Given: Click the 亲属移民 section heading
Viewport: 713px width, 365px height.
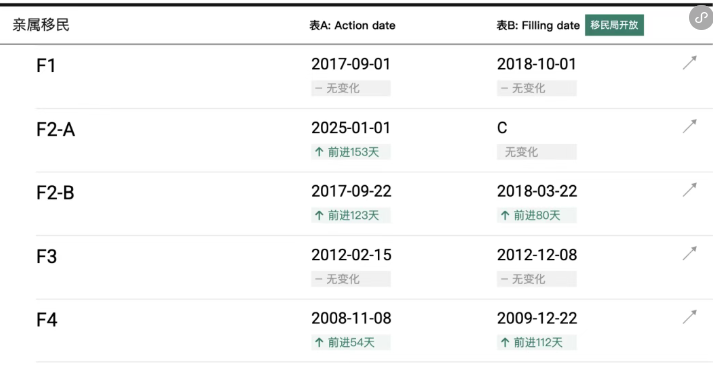Looking at the screenshot, I should [41, 25].
